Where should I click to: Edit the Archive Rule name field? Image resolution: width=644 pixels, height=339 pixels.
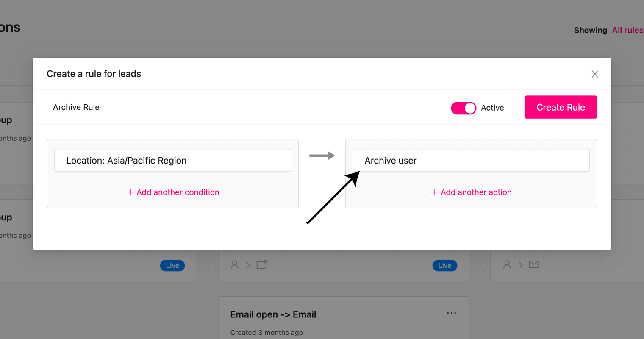point(76,107)
